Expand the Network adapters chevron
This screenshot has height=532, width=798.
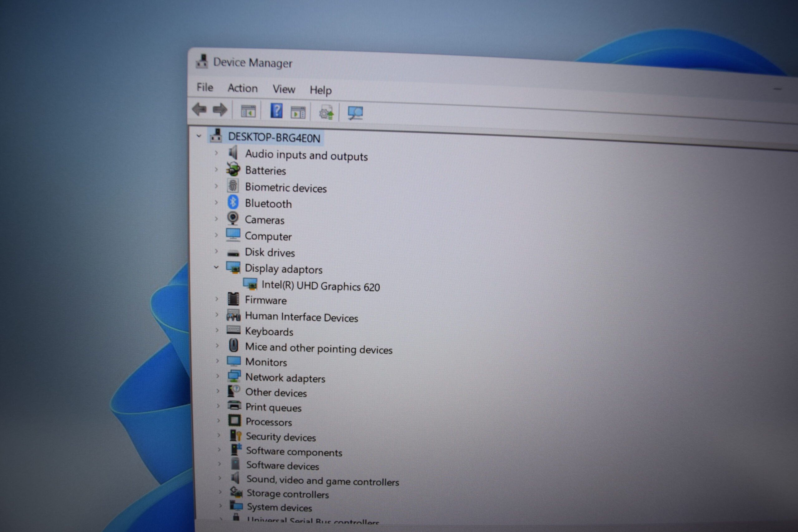coord(218,376)
